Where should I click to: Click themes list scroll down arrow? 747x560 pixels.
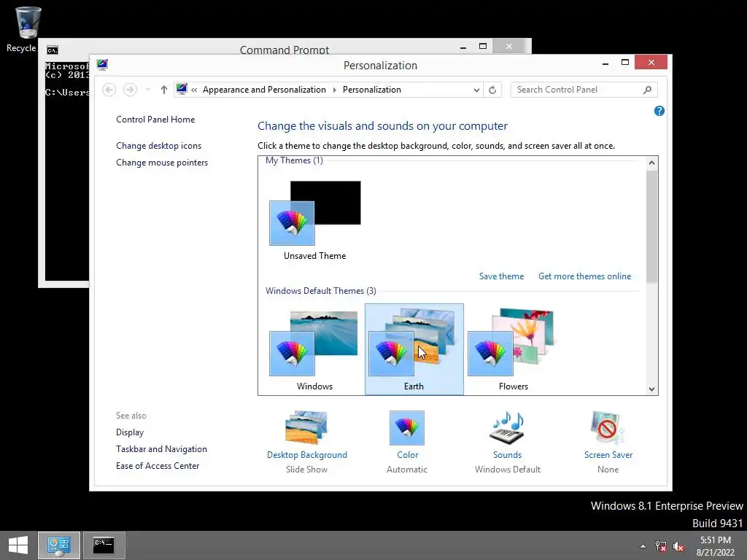651,389
